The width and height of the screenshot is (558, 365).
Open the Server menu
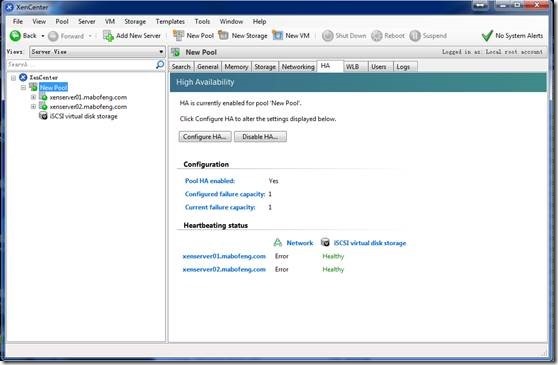87,21
